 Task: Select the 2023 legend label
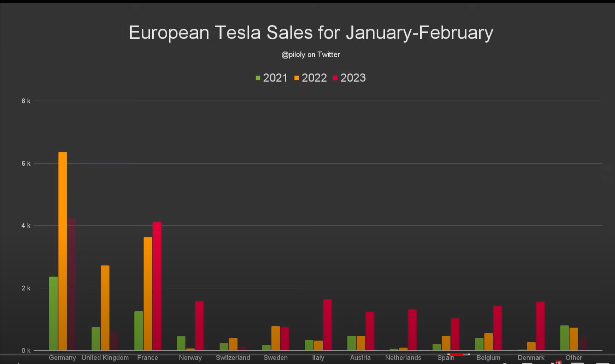[353, 78]
